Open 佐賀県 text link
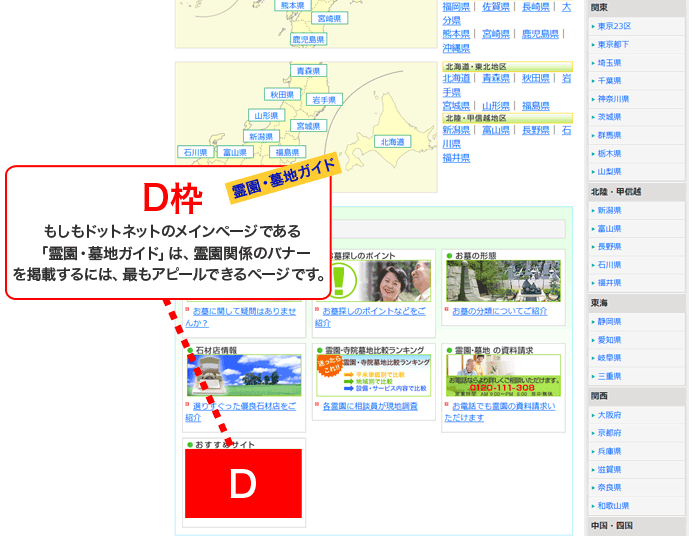The width and height of the screenshot is (700, 538). (x=496, y=7)
